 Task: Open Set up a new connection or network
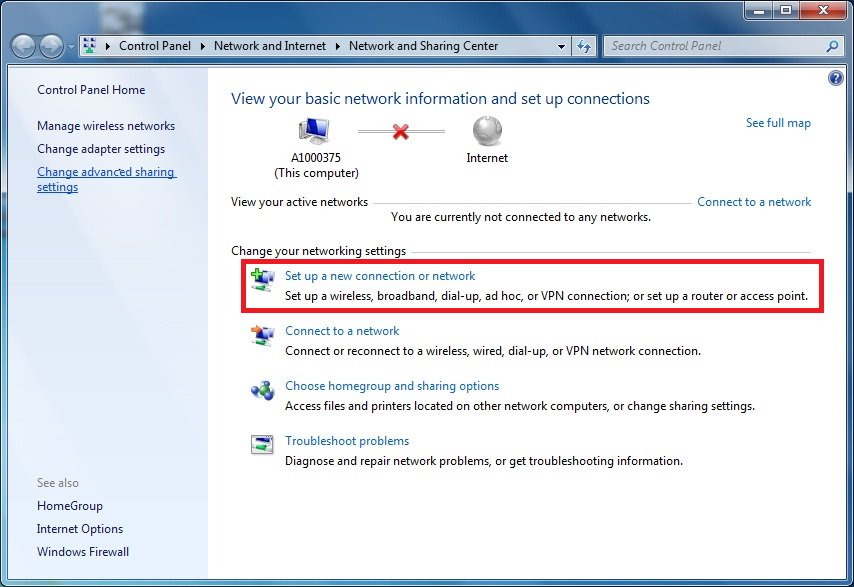[x=380, y=276]
